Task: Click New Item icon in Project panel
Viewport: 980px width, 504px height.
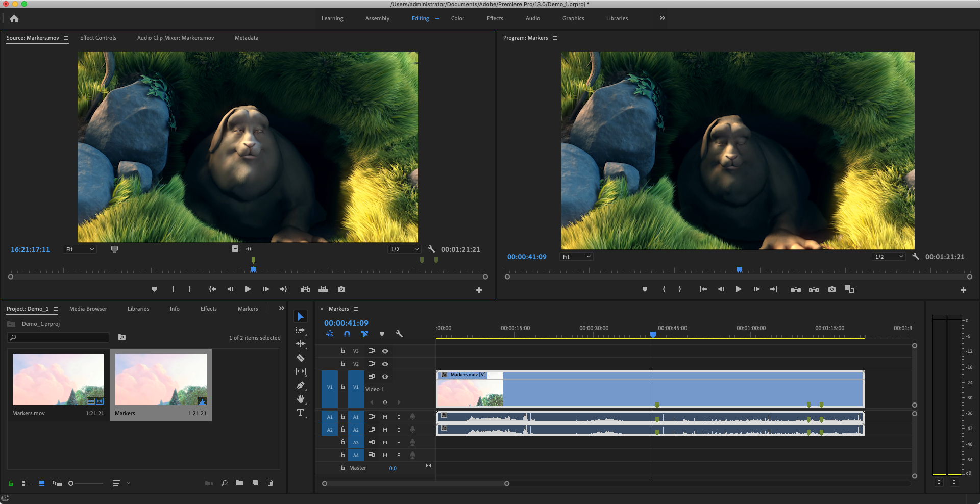Action: (255, 483)
